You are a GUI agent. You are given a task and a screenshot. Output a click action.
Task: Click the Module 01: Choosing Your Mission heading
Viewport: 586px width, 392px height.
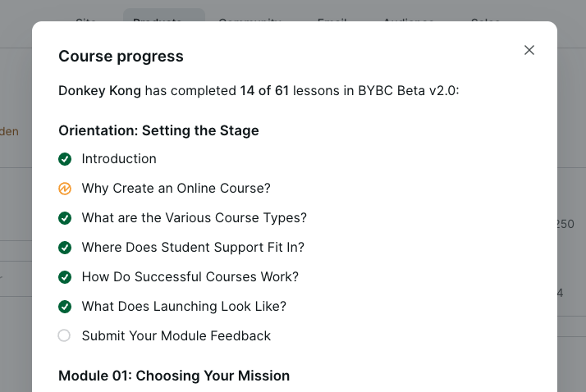click(174, 376)
